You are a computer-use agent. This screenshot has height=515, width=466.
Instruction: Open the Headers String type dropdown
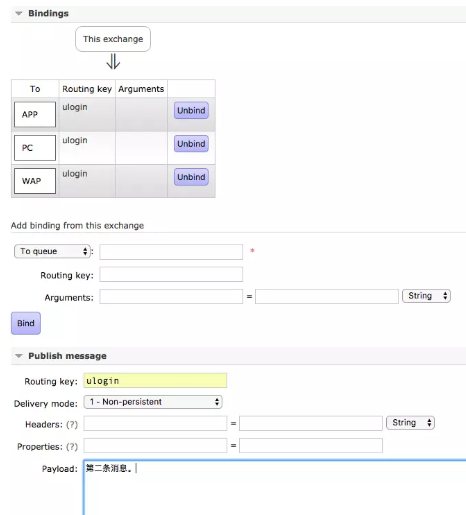point(410,423)
